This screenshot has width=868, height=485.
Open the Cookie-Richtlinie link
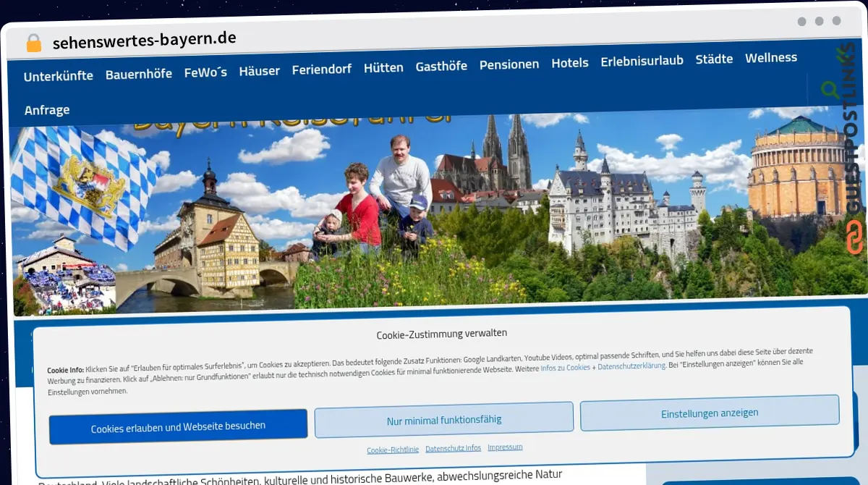click(x=392, y=450)
